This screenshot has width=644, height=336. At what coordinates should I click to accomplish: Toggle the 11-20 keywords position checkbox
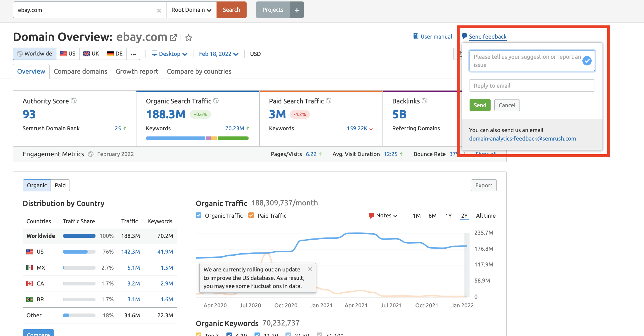tap(257, 334)
